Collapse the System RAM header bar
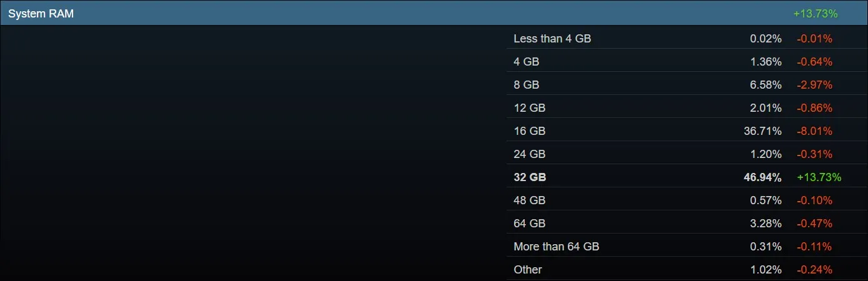Viewport: 868px width, 281px height. tap(434, 13)
